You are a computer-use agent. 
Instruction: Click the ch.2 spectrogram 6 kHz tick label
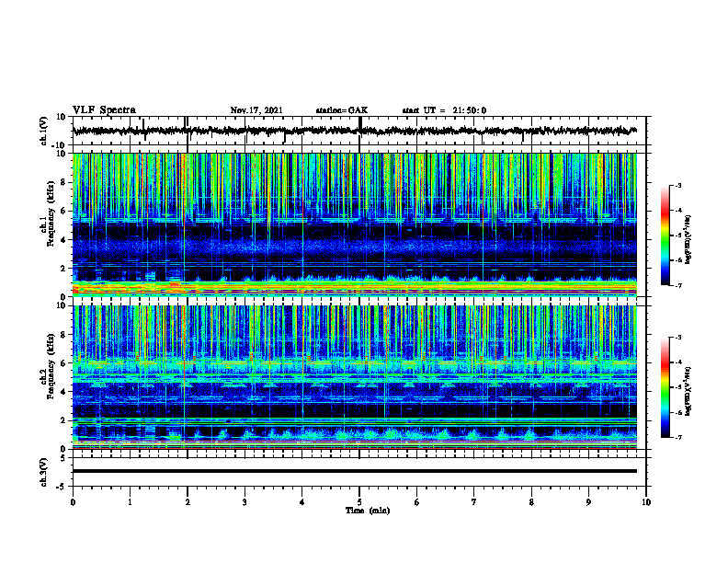(x=63, y=363)
